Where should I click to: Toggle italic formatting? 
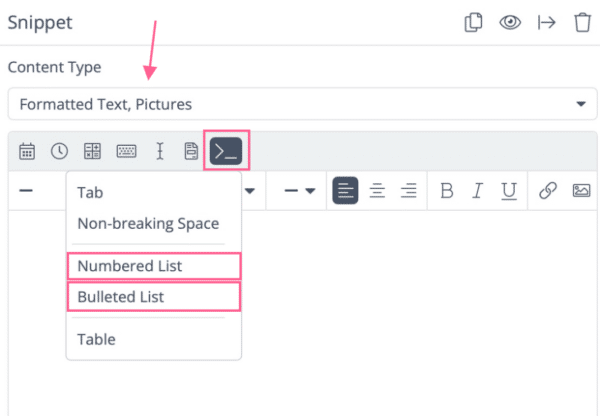coord(478,191)
